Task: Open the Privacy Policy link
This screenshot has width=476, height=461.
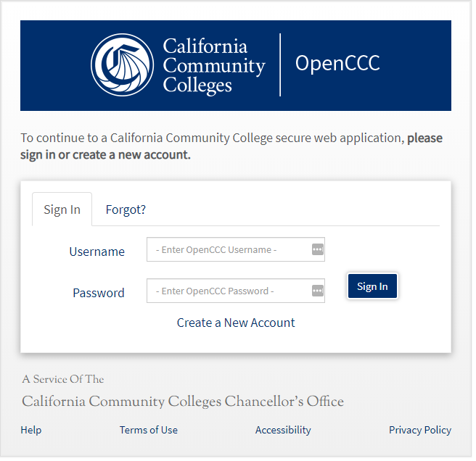Action: pos(419,430)
